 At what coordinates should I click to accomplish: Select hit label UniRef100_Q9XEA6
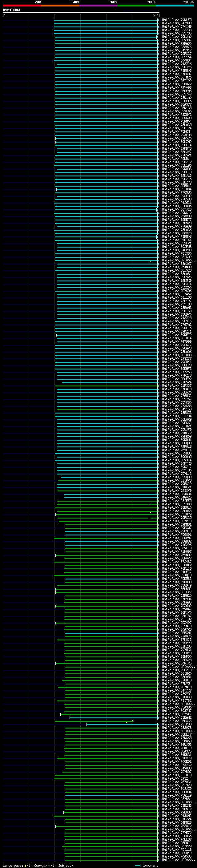pyautogui.click(x=177, y=111)
